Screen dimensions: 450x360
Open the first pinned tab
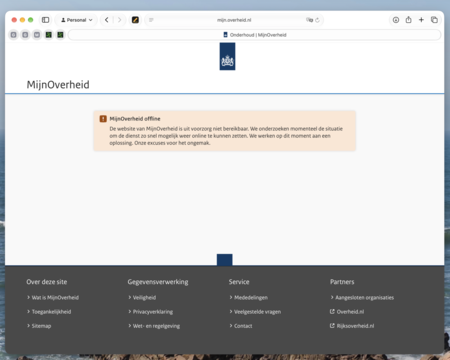click(x=13, y=35)
